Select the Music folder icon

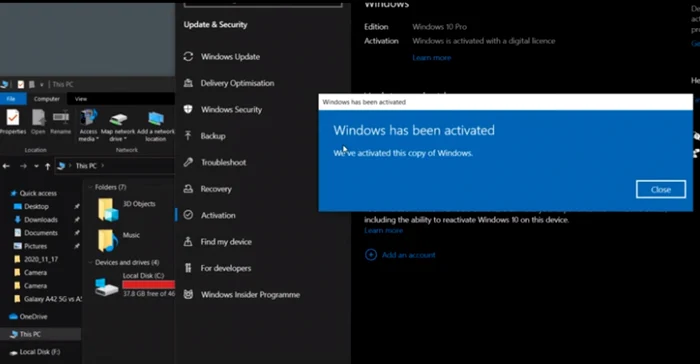(x=108, y=240)
